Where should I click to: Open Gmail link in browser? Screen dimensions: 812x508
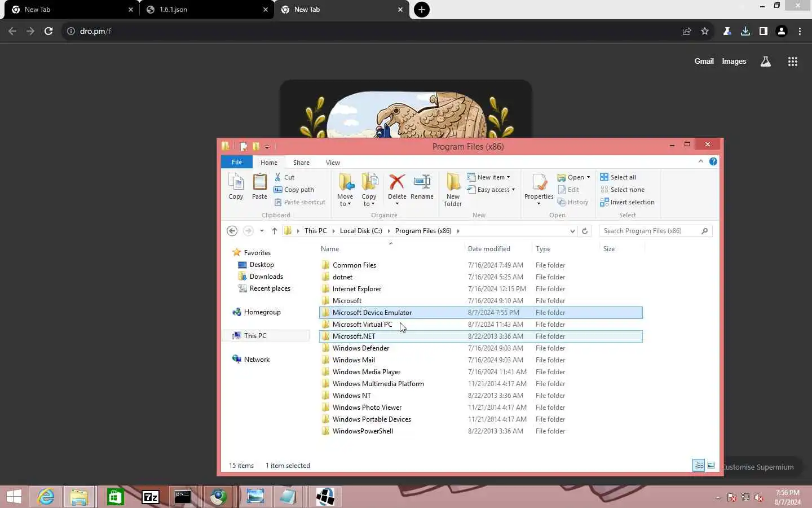tap(704, 61)
